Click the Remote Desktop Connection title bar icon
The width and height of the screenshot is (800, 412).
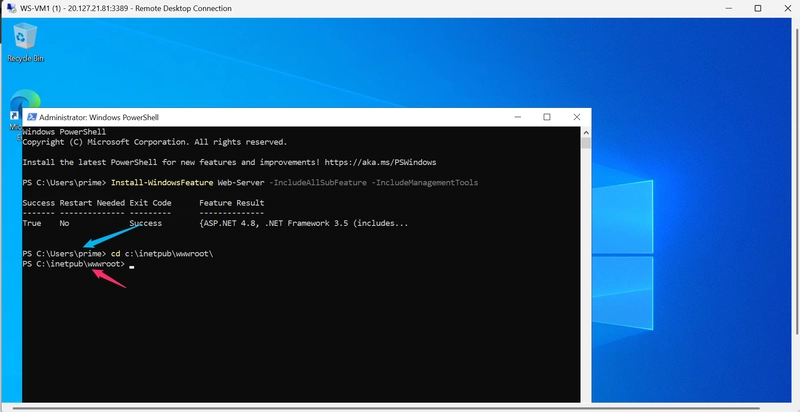(11, 8)
